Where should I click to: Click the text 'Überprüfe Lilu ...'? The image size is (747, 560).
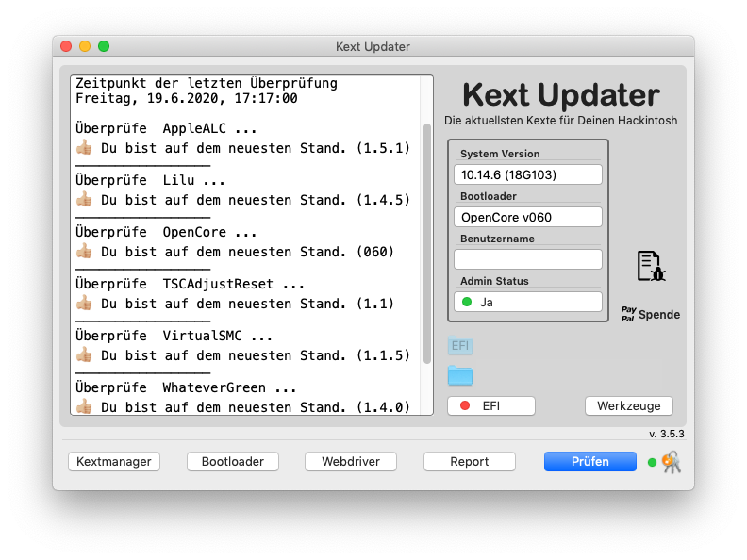click(150, 180)
